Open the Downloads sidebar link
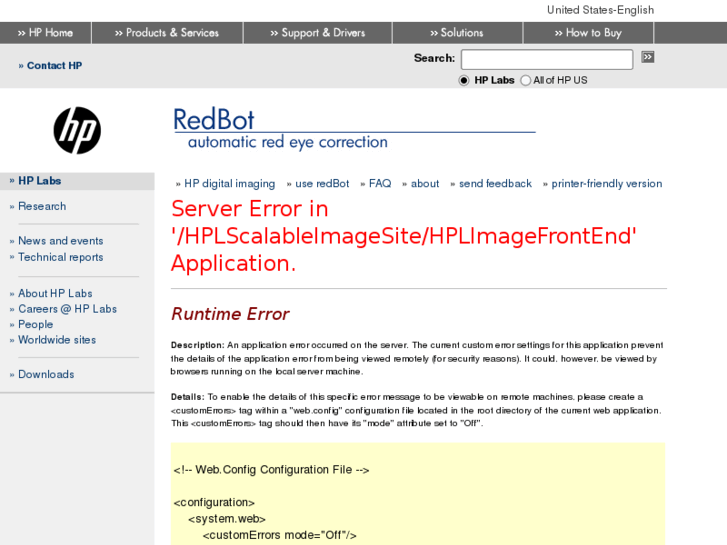Viewport: 727px width, 545px height. pos(46,374)
